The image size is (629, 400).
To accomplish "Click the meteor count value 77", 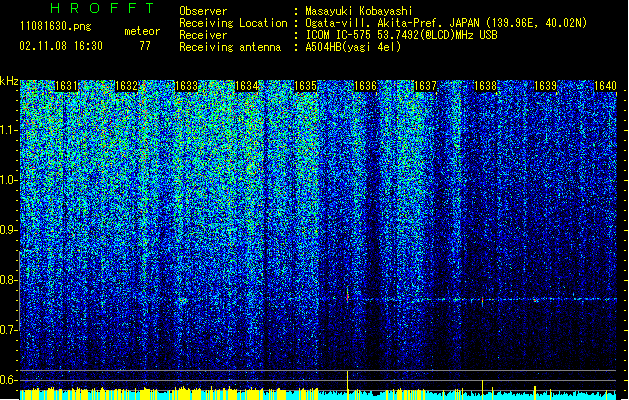I will pos(145,46).
